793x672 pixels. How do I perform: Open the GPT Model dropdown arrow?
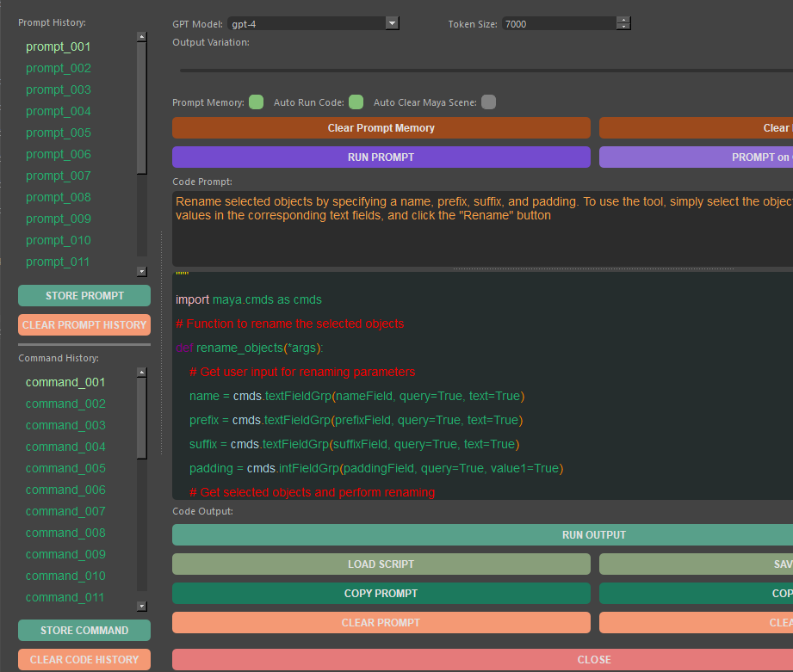(392, 23)
